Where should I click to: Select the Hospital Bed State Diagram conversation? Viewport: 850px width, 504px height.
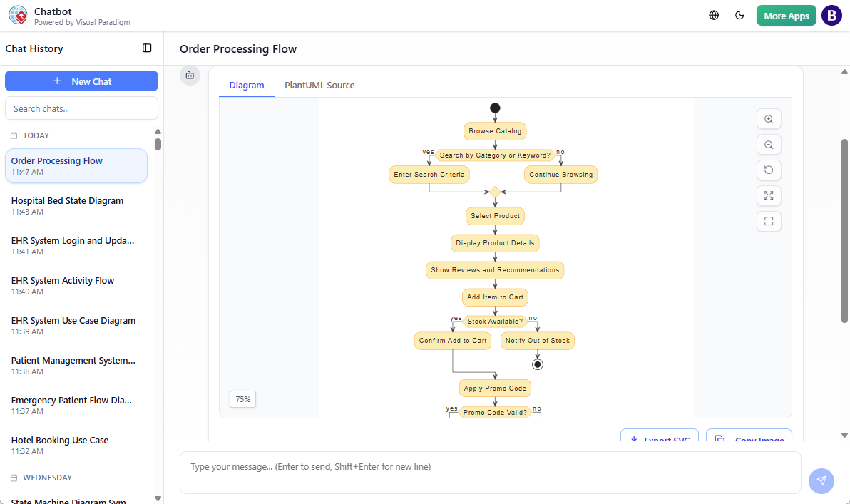click(x=67, y=200)
